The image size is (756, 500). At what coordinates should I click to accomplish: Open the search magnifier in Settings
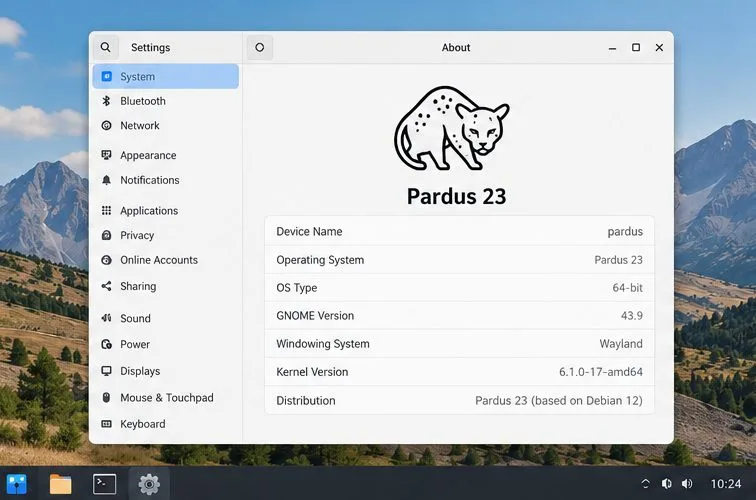(x=106, y=47)
